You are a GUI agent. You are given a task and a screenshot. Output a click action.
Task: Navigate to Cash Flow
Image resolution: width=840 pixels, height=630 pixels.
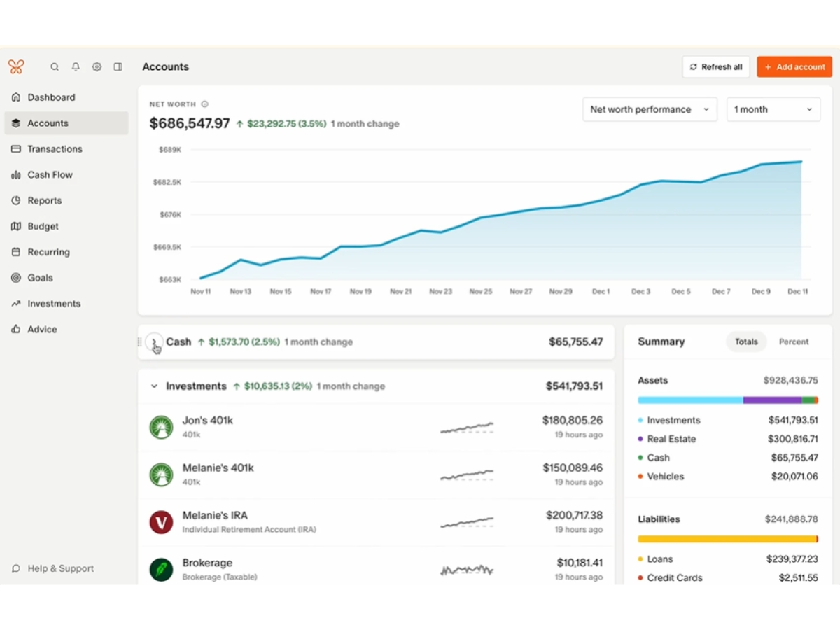[66, 175]
